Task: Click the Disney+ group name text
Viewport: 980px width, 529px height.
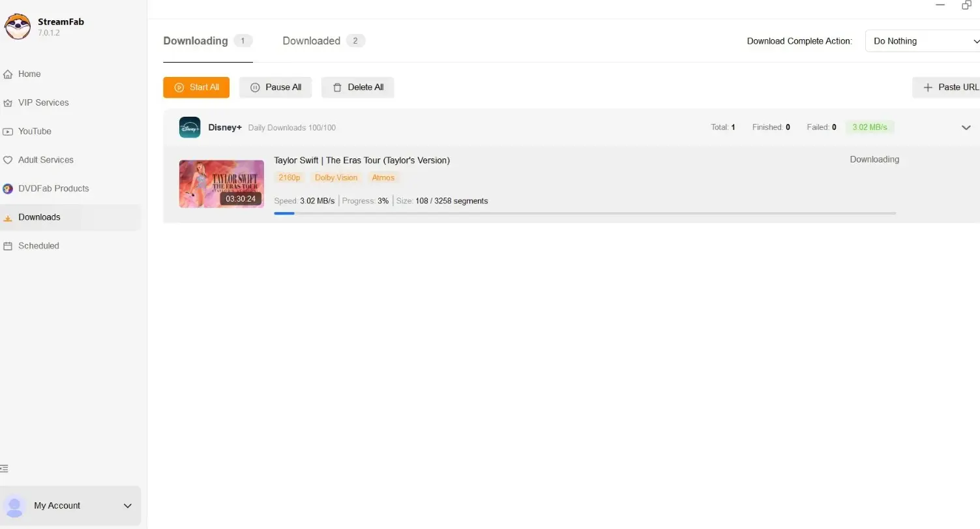Action: pos(225,127)
